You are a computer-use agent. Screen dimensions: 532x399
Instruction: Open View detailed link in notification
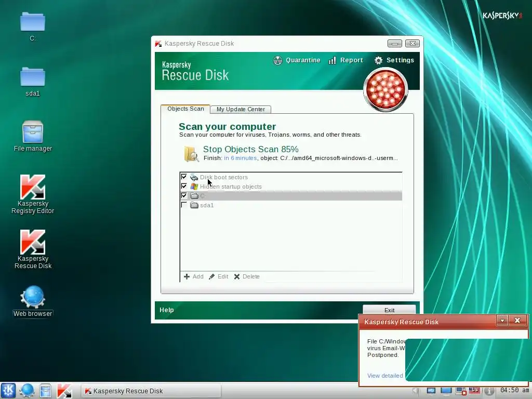385,376
